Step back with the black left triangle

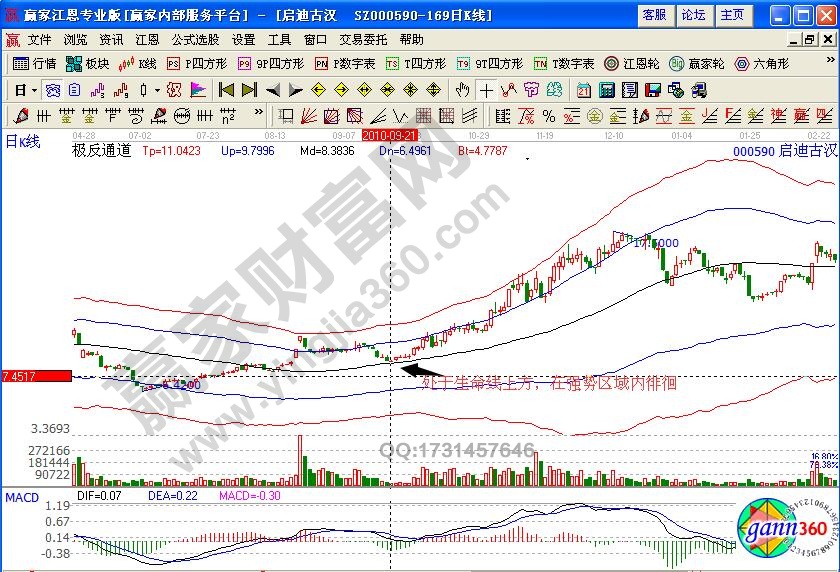(x=273, y=90)
